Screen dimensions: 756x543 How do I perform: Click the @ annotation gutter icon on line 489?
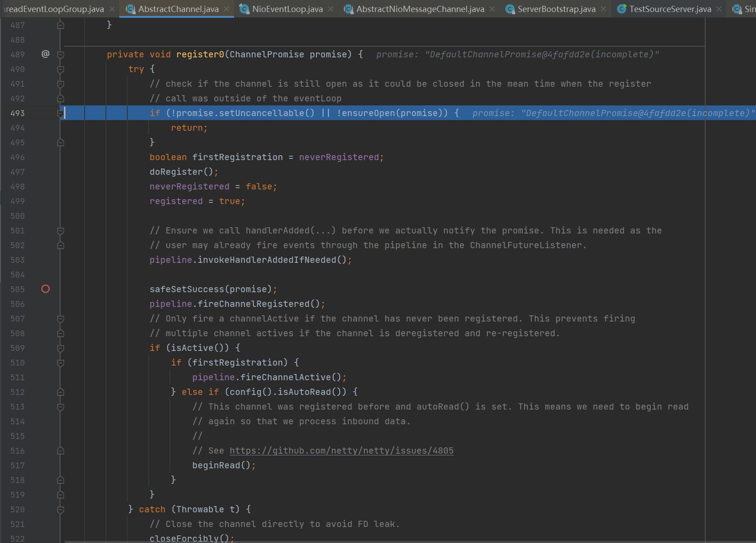coord(45,54)
